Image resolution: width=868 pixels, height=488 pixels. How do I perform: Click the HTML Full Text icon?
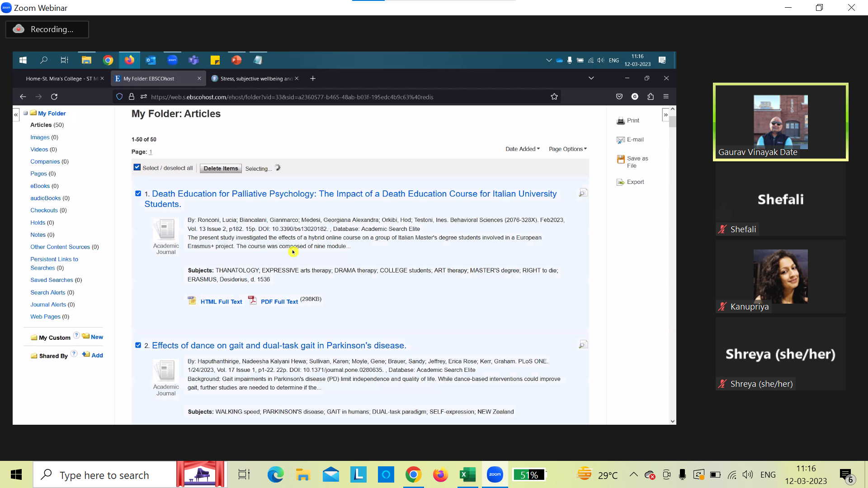point(192,300)
